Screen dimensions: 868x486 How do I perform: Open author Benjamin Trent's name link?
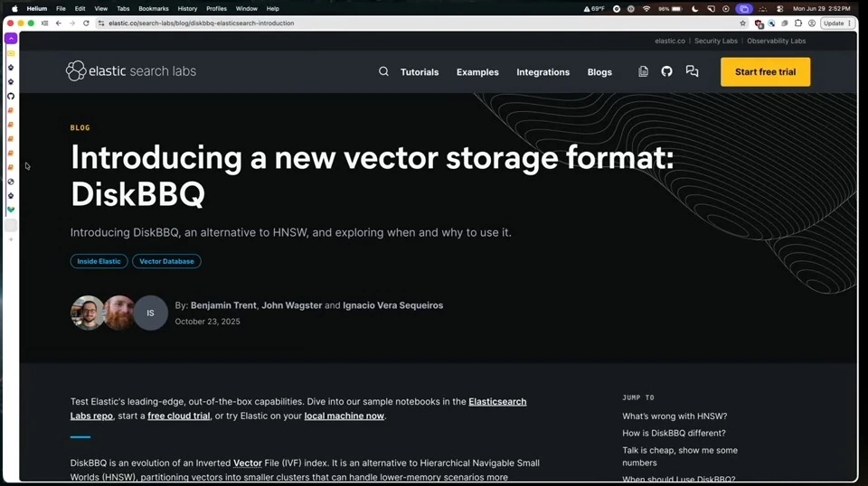click(x=223, y=305)
